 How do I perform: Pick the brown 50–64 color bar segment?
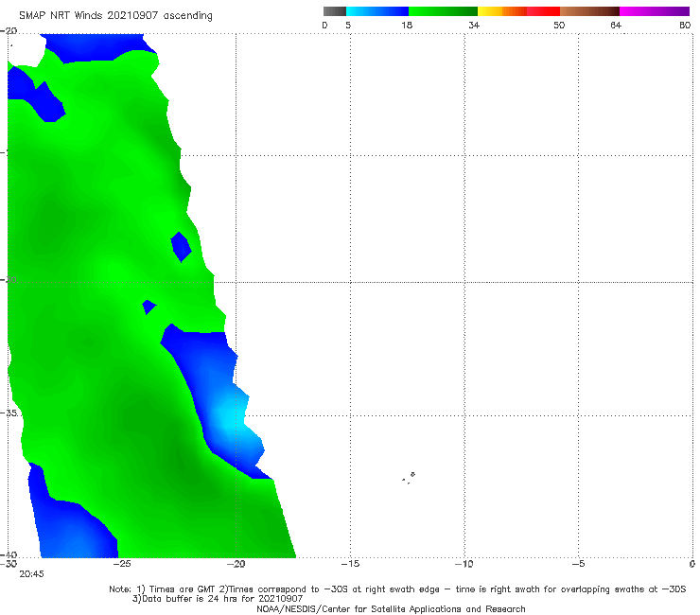pos(589,11)
